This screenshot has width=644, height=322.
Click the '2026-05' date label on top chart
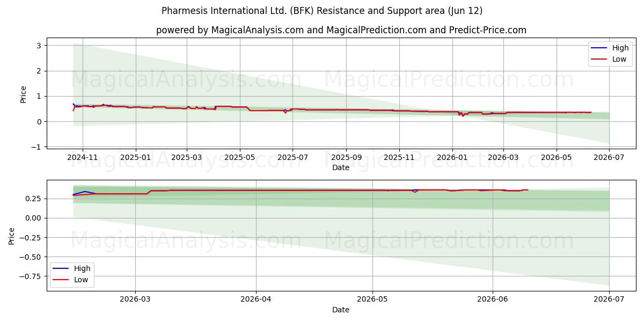click(556, 158)
